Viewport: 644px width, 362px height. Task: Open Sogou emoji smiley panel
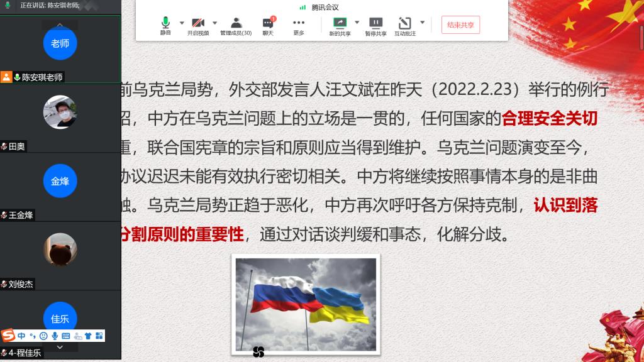click(43, 336)
